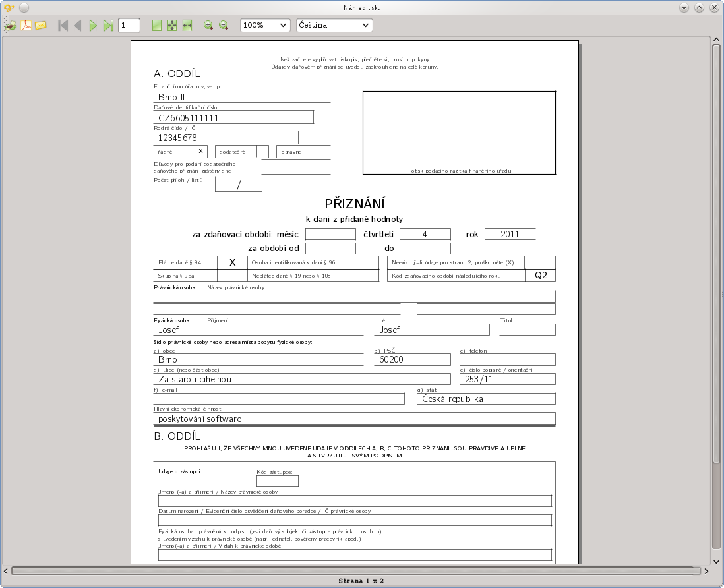Open the Čeština language dropdown
724x588 pixels.
pos(334,26)
